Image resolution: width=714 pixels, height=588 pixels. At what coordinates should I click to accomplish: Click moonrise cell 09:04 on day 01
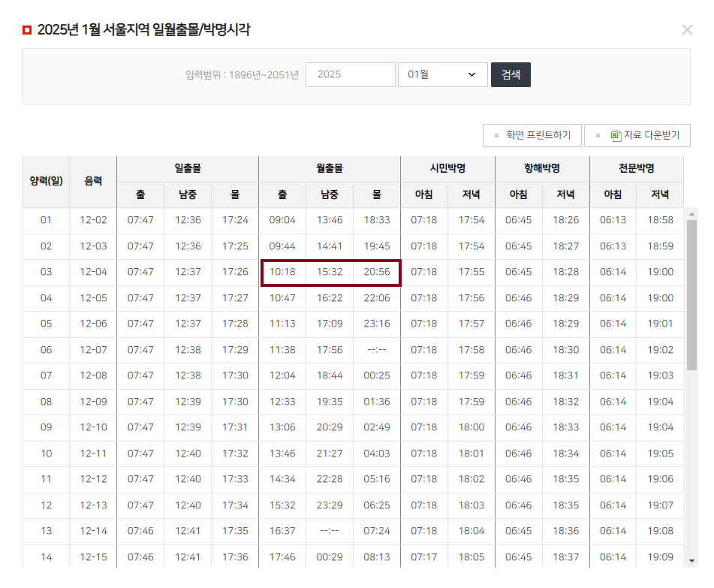(x=282, y=221)
